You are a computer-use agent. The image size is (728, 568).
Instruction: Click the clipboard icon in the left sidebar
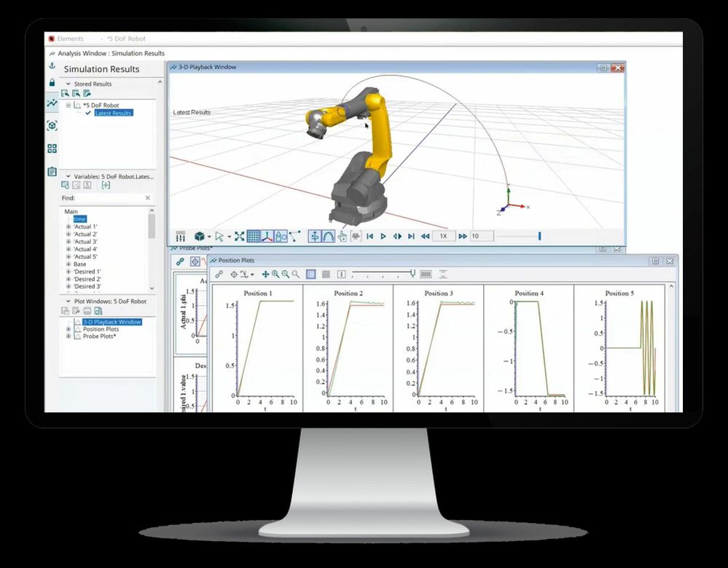click(52, 171)
